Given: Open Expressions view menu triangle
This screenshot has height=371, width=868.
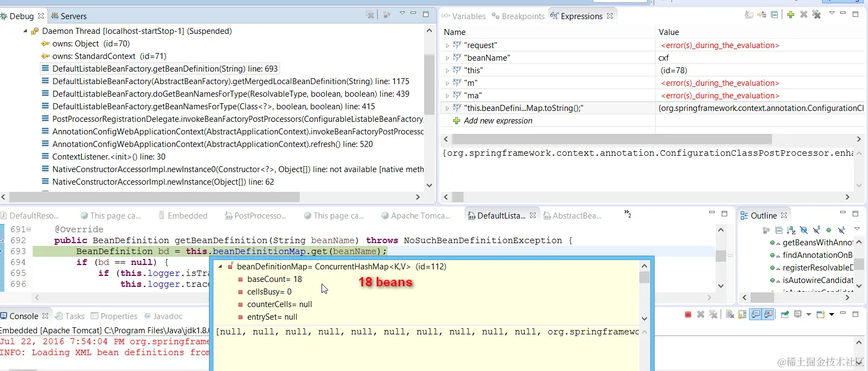Looking at the screenshot, I should point(832,14).
